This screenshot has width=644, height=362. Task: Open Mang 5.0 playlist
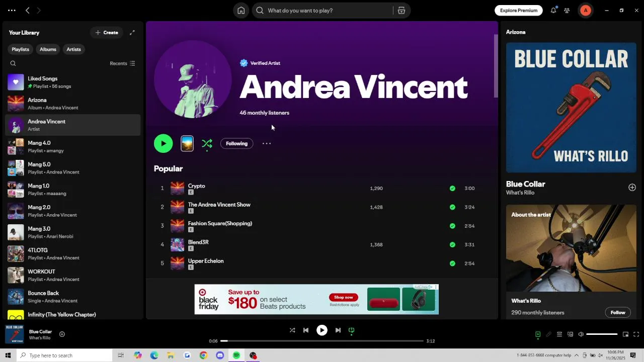pos(72,168)
